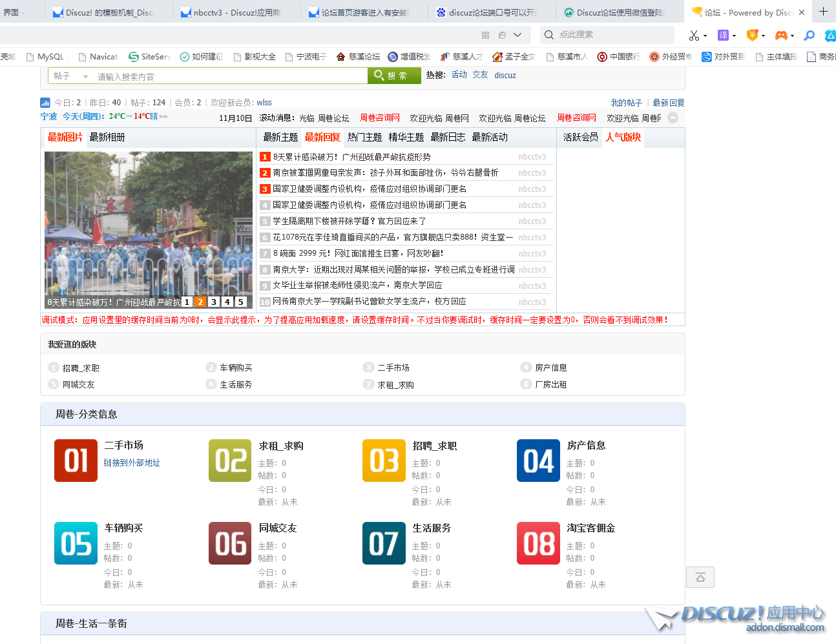Image resolution: width=836 pixels, height=644 pixels.
Task: Open dropdown arrow beside the shield icon
Action: point(763,36)
